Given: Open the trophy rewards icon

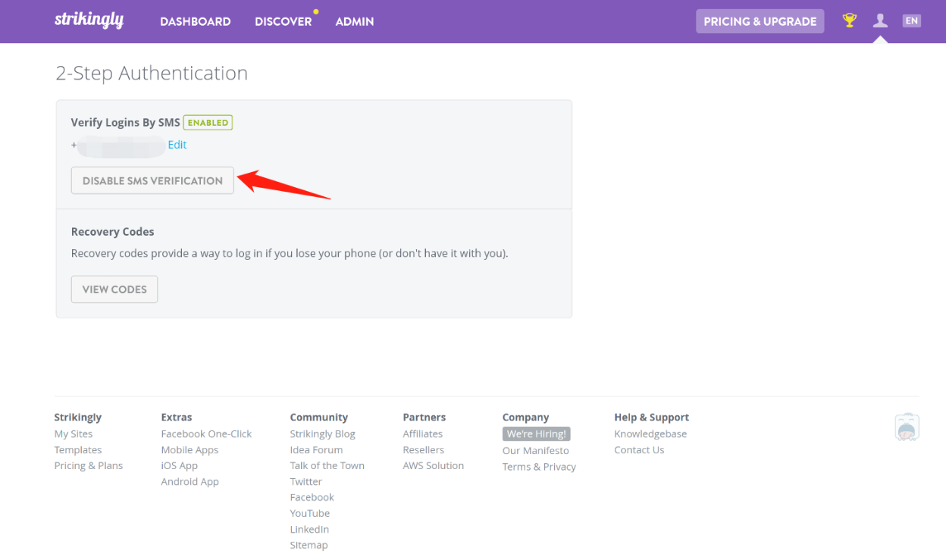Looking at the screenshot, I should pyautogui.click(x=850, y=20).
